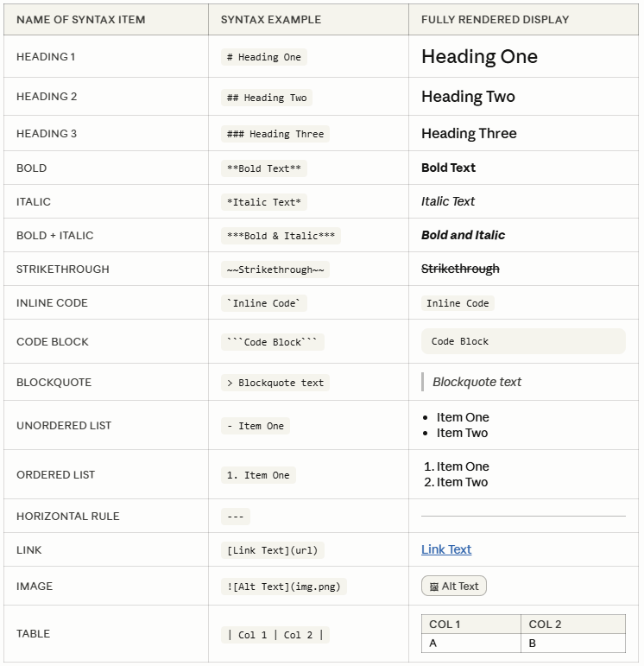Select the '### Heading Three' syntax code
Viewport: 644px width, 666px height.
pyautogui.click(x=275, y=134)
